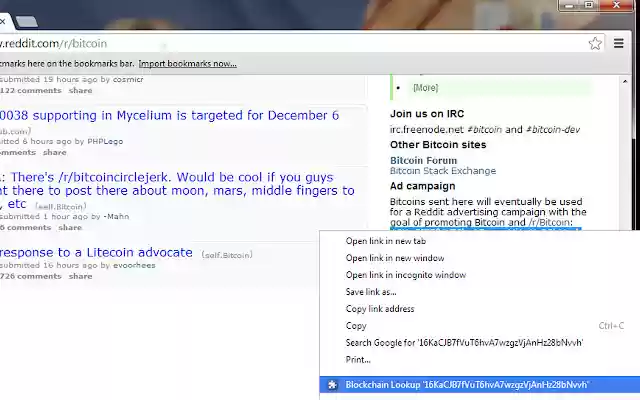Screen dimensions: 640x400
Task: Share the post submitted by cosmicr
Action: 80,91
